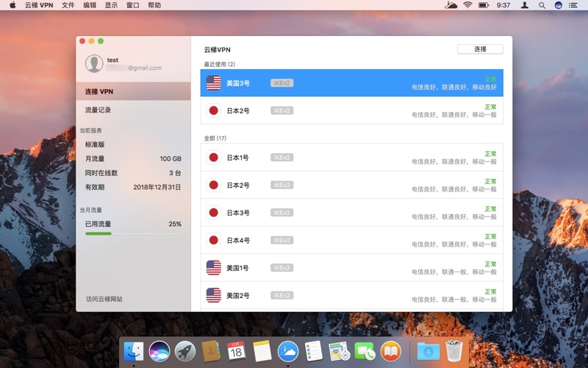588x368 pixels.
Task: Select server 日本1号 in the full list
Action: 352,158
